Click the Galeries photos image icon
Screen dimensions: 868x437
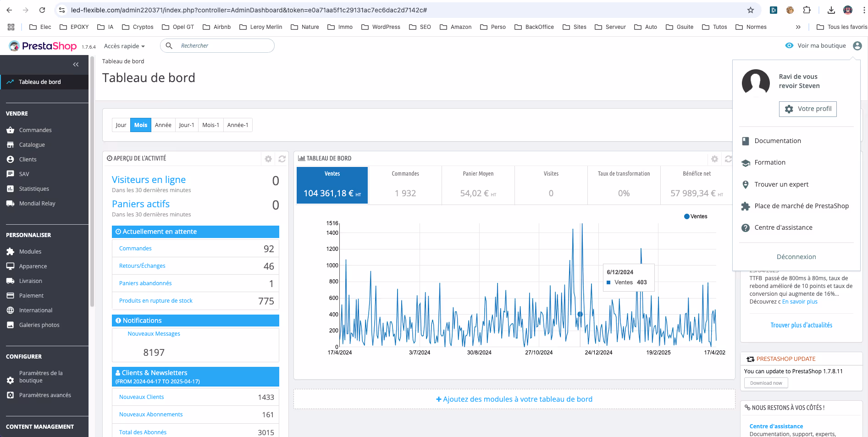pyautogui.click(x=11, y=325)
